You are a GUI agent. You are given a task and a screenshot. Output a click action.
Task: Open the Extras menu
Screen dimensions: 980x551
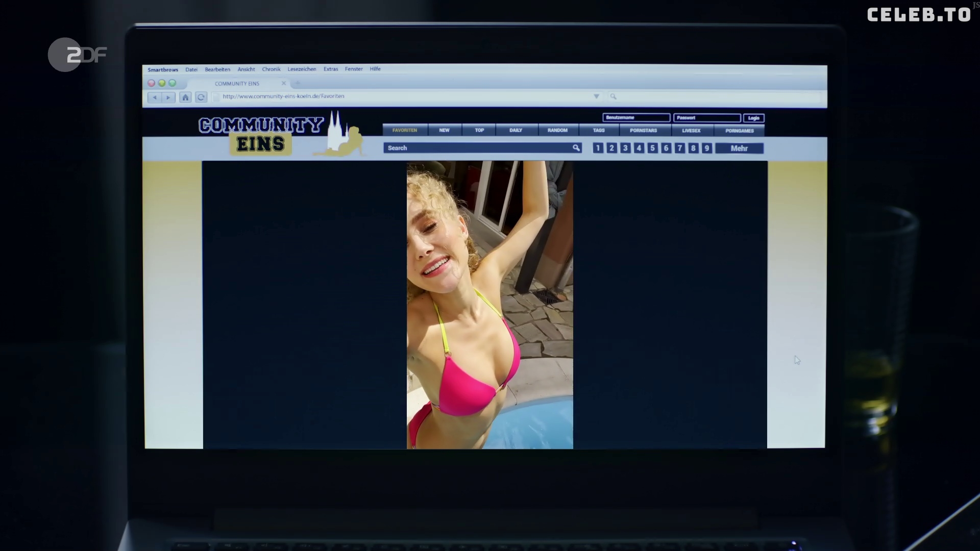[331, 69]
